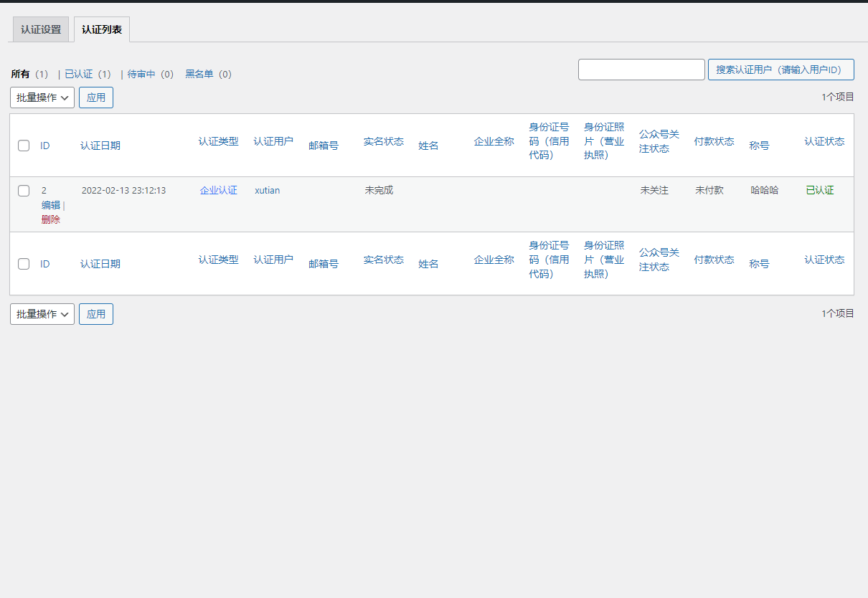Sort by 认证状态 in footer row

pyautogui.click(x=824, y=260)
